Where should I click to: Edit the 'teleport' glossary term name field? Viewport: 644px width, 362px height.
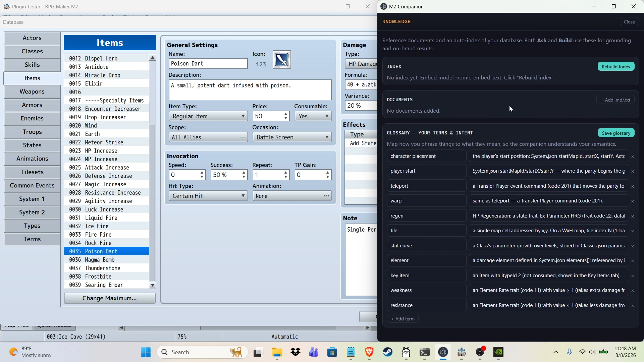pos(426,186)
